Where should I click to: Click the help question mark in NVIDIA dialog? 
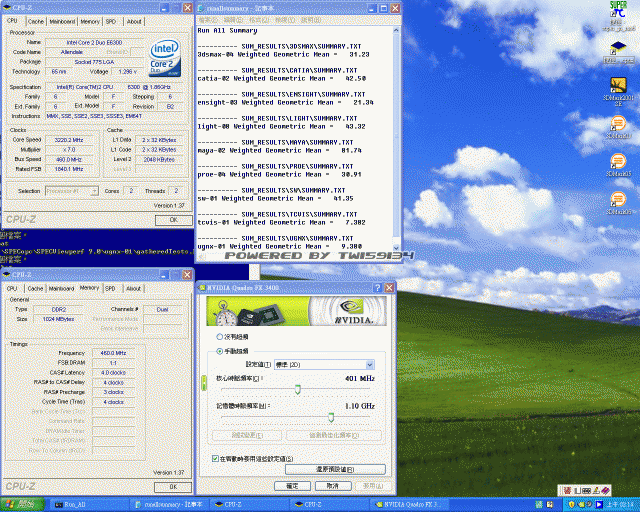[x=378, y=287]
